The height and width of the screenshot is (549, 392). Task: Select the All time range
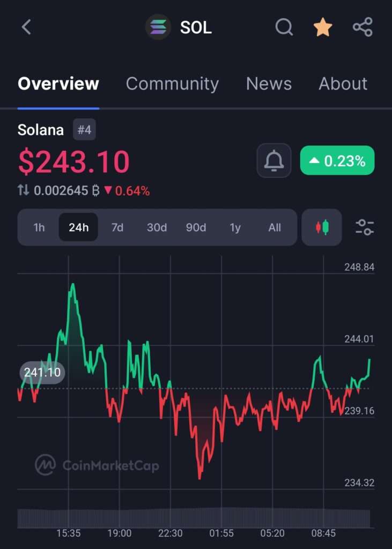pyautogui.click(x=275, y=227)
